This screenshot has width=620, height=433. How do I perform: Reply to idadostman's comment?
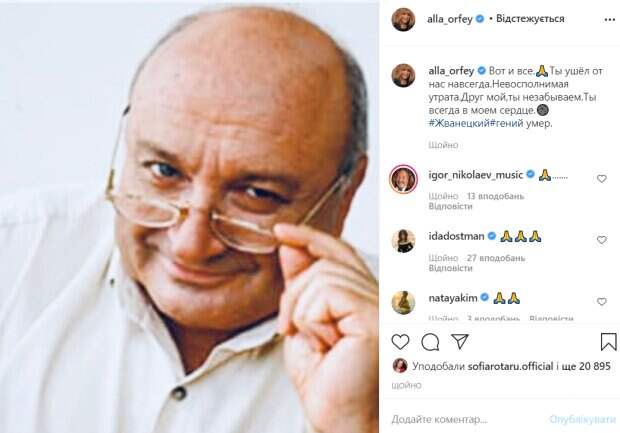coord(450,268)
